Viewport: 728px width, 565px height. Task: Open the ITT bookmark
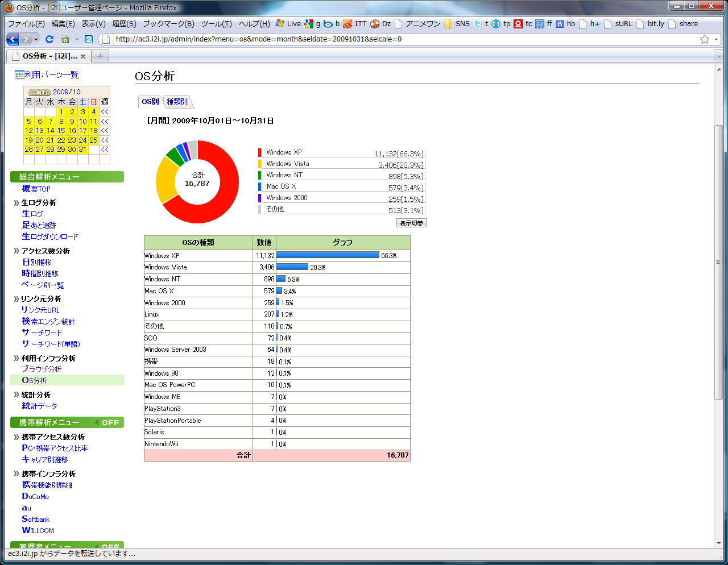coord(355,24)
